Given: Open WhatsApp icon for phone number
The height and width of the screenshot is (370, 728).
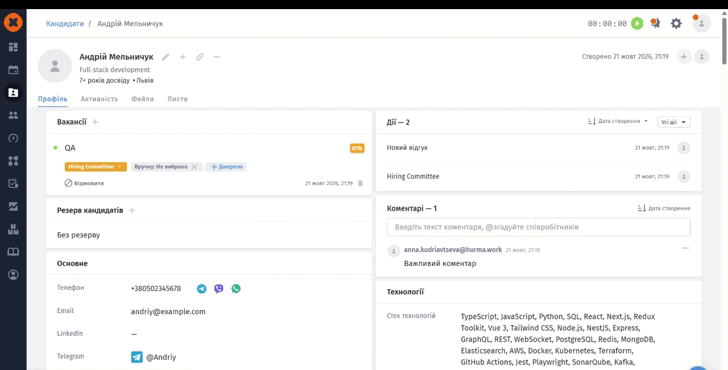Looking at the screenshot, I should [x=236, y=288].
